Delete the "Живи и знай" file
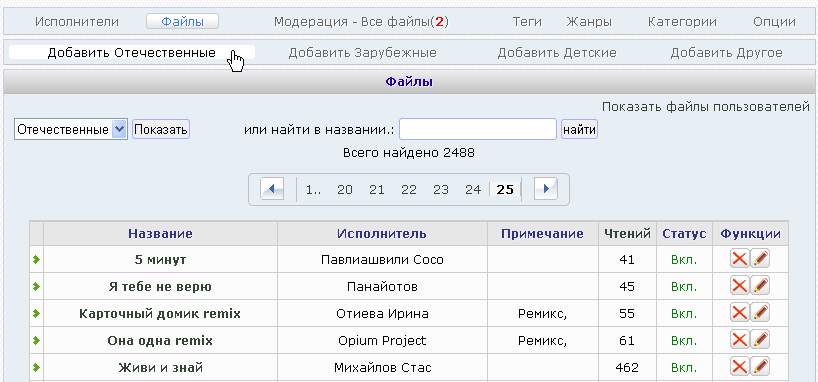Image resolution: width=818 pixels, height=382 pixels. point(739,367)
